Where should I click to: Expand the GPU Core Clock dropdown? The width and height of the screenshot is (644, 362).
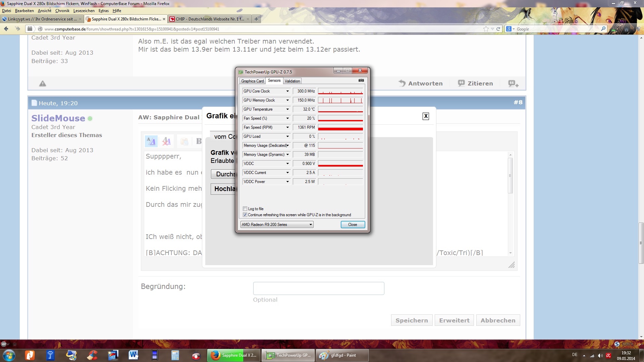pyautogui.click(x=287, y=91)
